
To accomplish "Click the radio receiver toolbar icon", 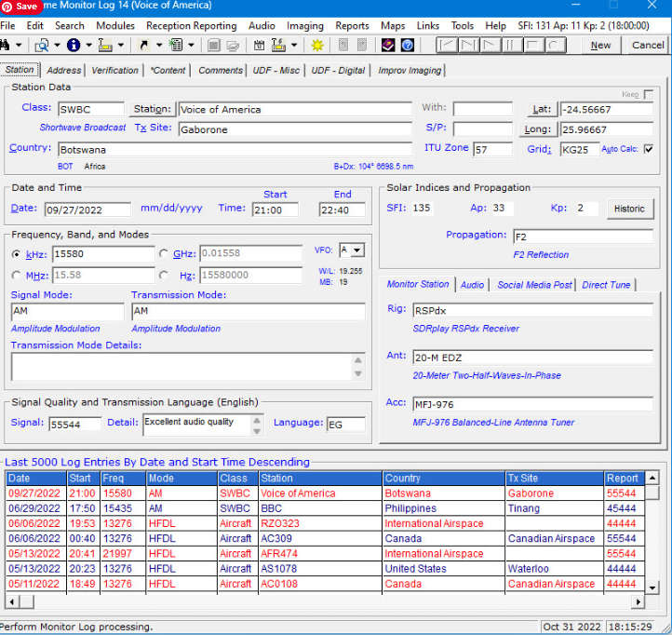I will point(105,45).
